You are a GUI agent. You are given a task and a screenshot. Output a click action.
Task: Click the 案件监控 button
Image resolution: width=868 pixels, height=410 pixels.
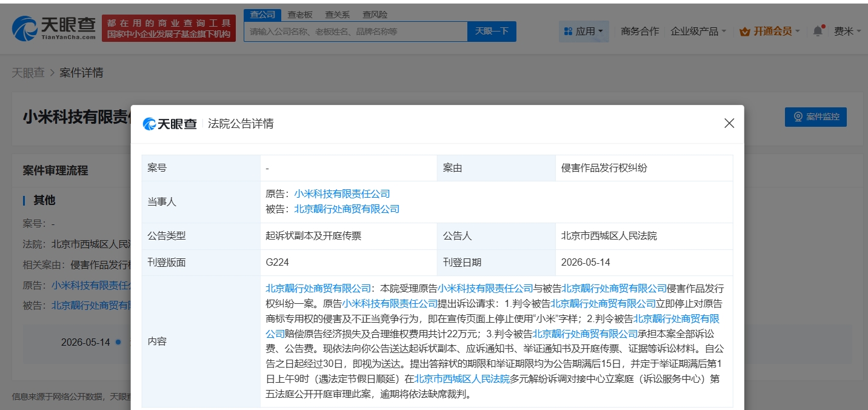(x=815, y=117)
